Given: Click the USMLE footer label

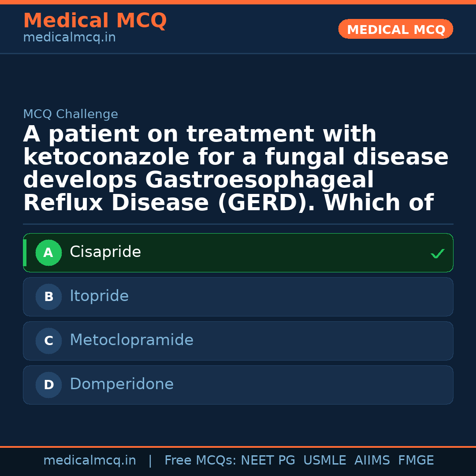Looking at the screenshot, I should (x=324, y=461).
